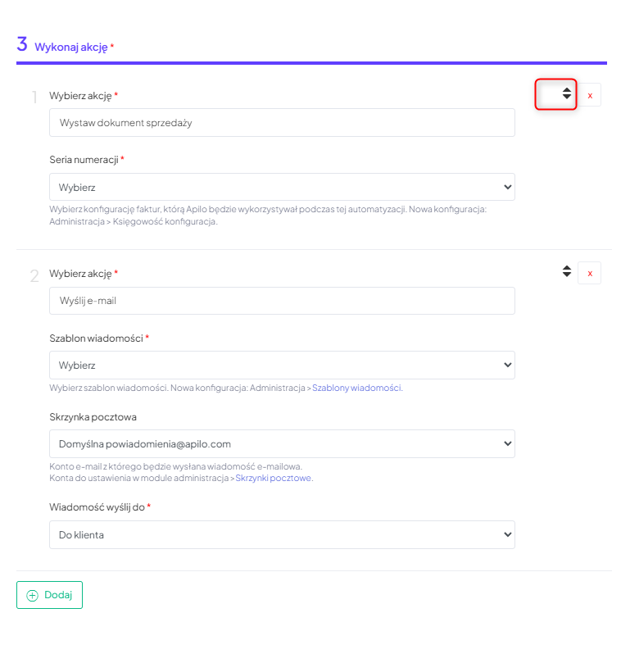Remove action 1 with its red x

(590, 95)
